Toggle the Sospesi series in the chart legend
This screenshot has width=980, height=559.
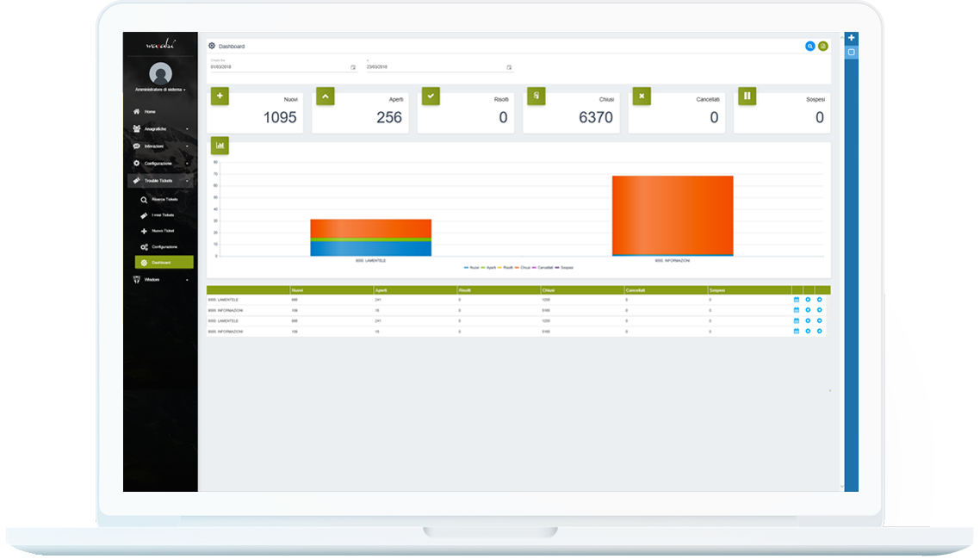click(564, 268)
